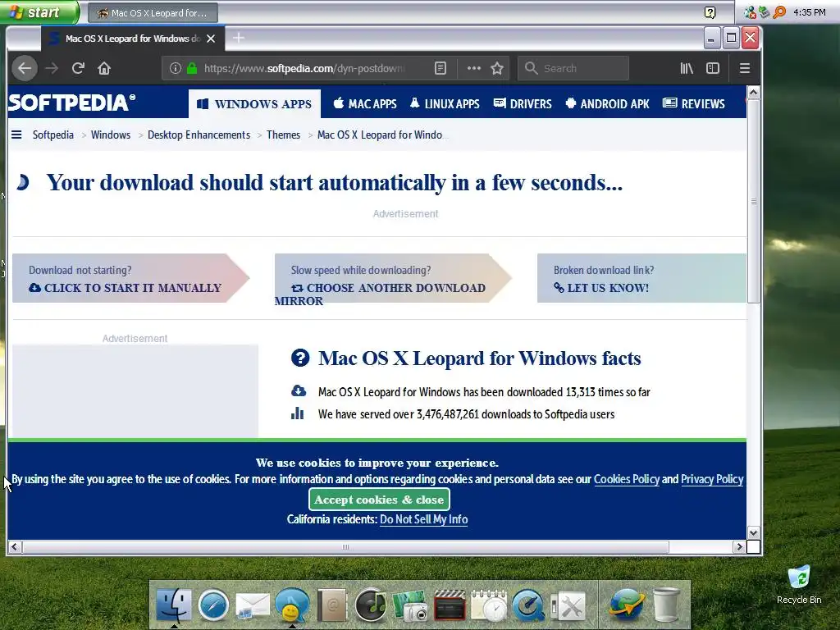This screenshot has width=840, height=630.
Task: Select the Mac OS X Leopard for Windows tab
Action: pyautogui.click(x=133, y=39)
